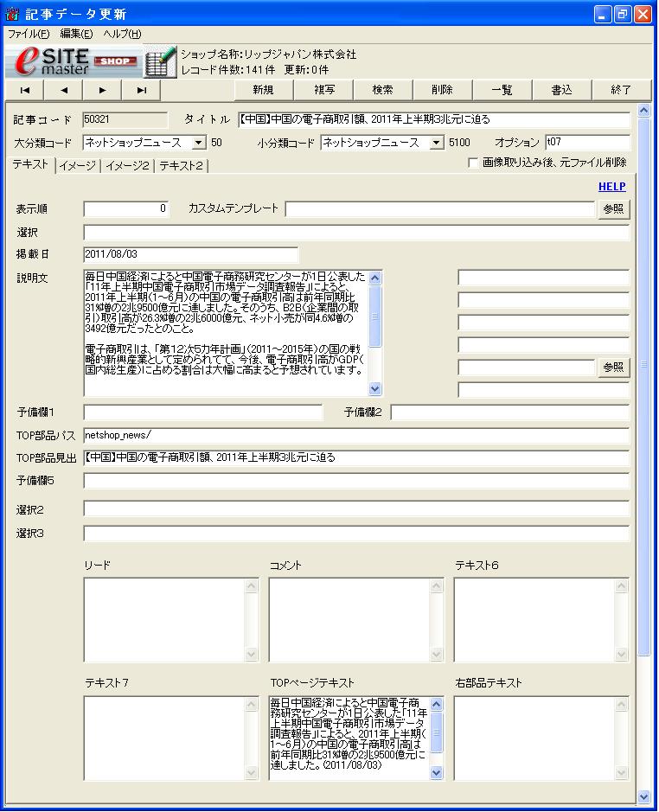The height and width of the screenshot is (812, 659).
Task: Click the 記事コード field showing 50321
Action: (125, 119)
